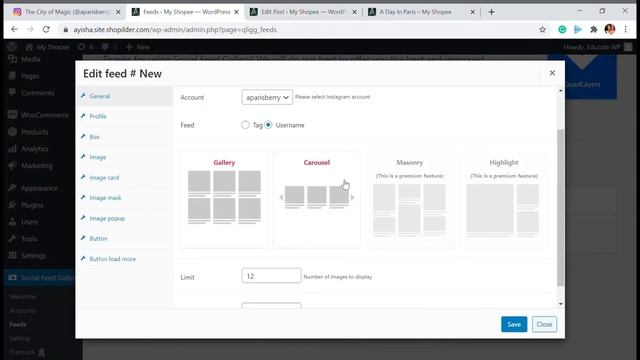Screen dimensions: 640x360
Task: Click the browser address bar URL
Action: pos(175,29)
